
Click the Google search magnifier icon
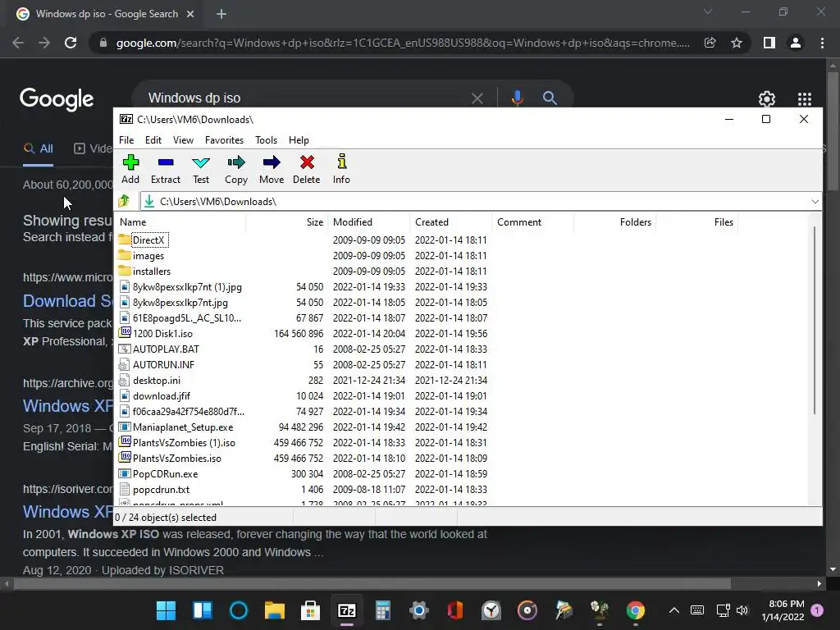pos(550,98)
